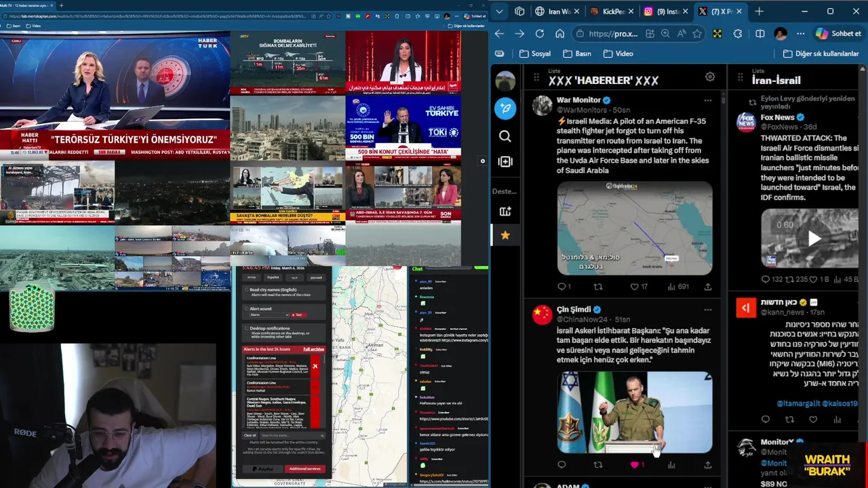The image size is (868, 488).
Task: Click the add column icon in sidebar
Action: click(x=505, y=161)
